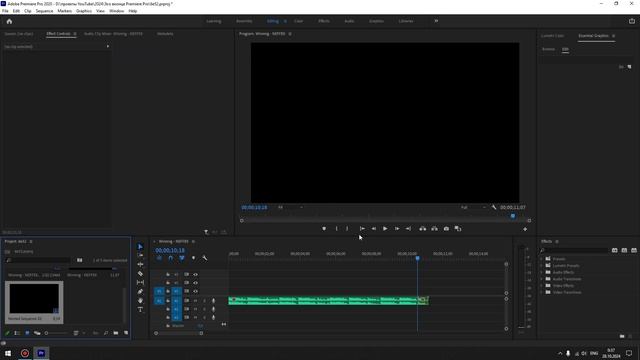Switch to the Essential Graphics tab
This screenshot has height=360, width=640.
pos(593,36)
